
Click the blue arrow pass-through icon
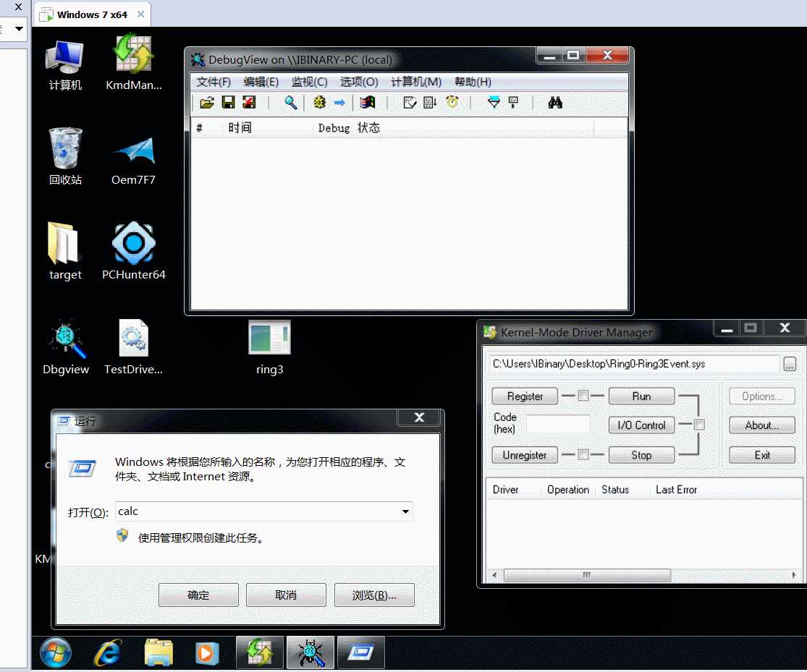339,103
